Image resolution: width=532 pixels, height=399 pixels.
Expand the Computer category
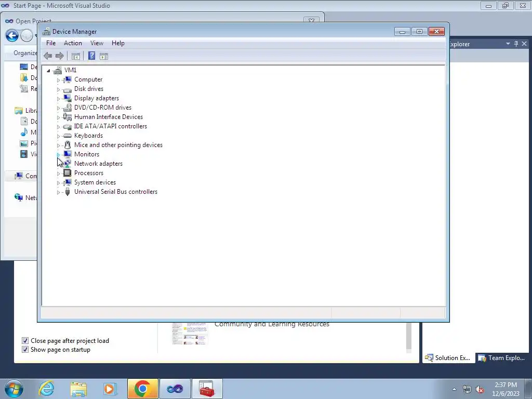point(58,80)
